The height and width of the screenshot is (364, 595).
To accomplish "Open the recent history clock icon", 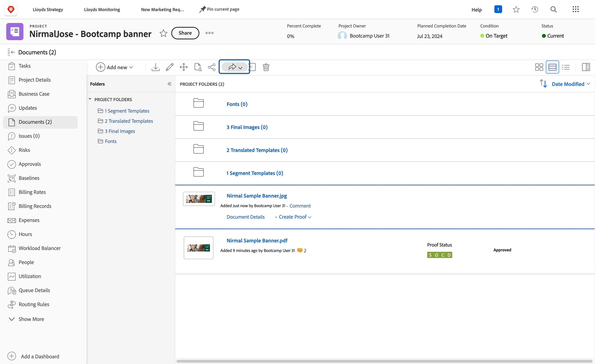I will tap(535, 9).
